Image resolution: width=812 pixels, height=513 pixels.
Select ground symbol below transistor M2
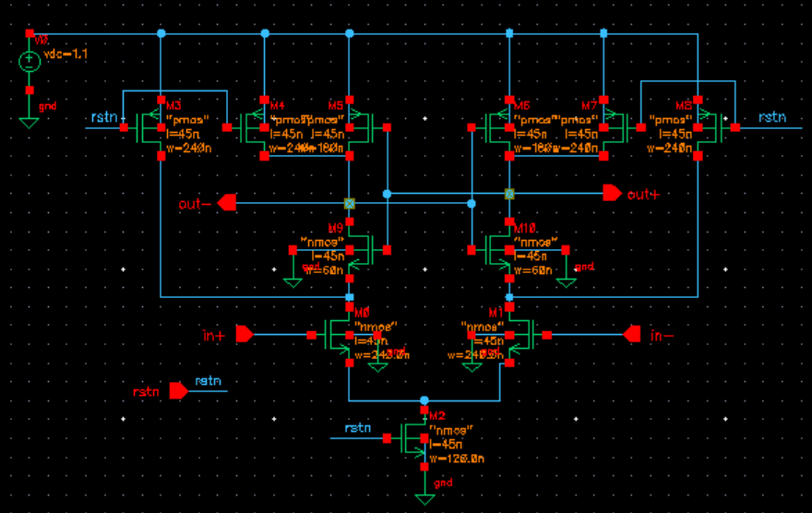(x=424, y=499)
